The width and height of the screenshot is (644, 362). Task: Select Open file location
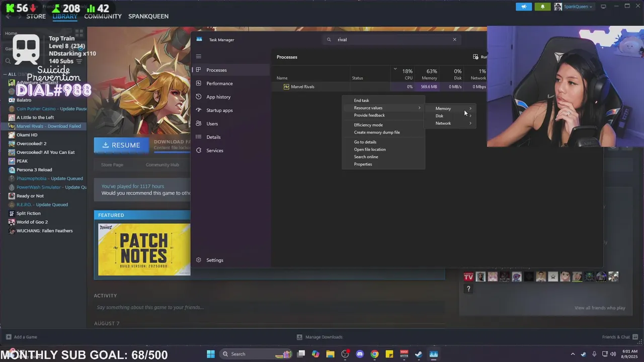(x=370, y=149)
